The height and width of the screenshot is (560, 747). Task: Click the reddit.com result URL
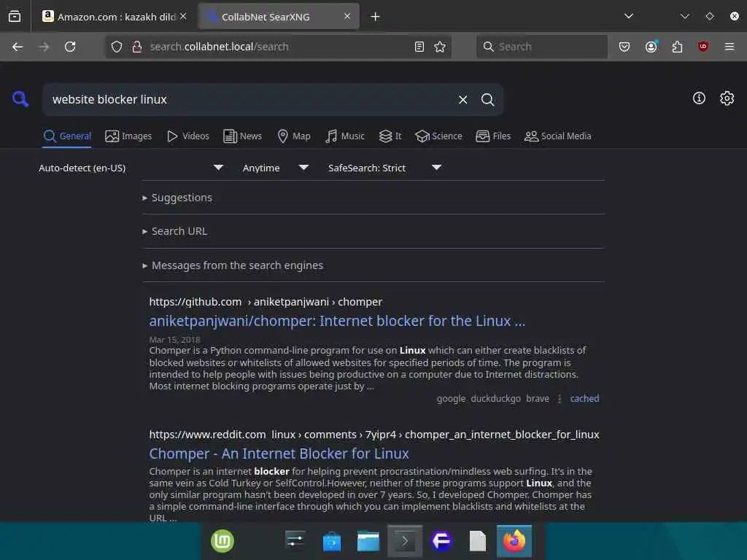tap(374, 435)
